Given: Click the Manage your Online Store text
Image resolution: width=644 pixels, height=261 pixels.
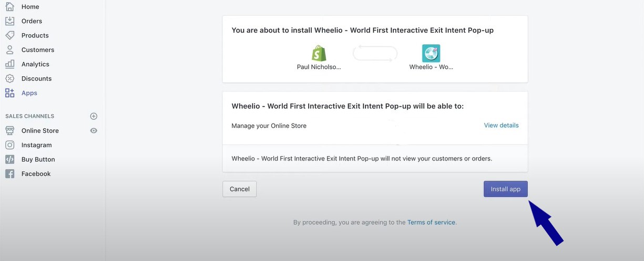Looking at the screenshot, I should pyautogui.click(x=269, y=126).
